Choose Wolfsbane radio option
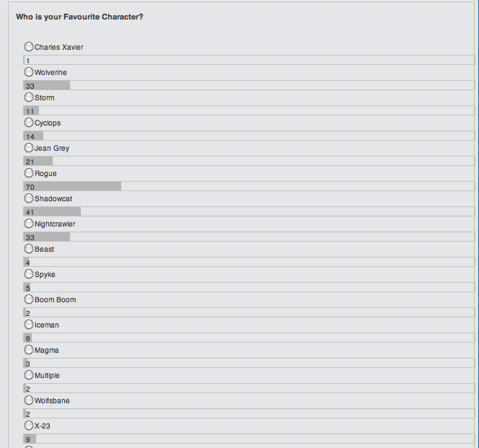479x448 pixels. pyautogui.click(x=29, y=400)
